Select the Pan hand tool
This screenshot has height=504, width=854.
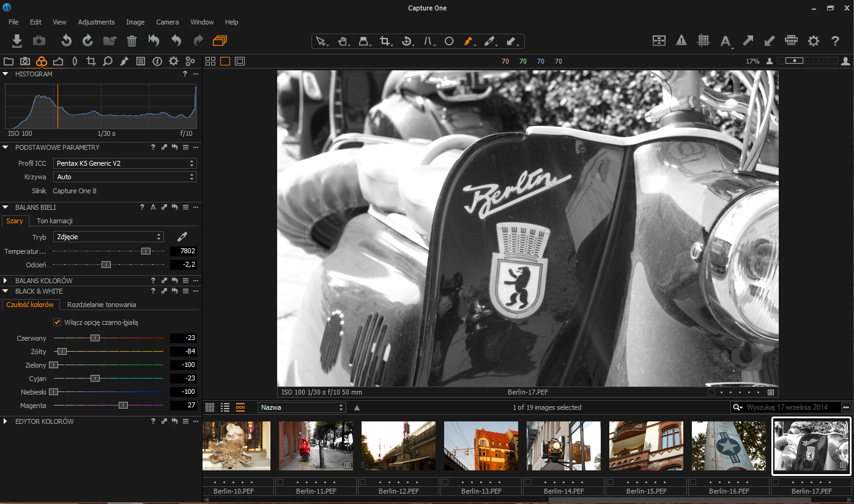(343, 41)
